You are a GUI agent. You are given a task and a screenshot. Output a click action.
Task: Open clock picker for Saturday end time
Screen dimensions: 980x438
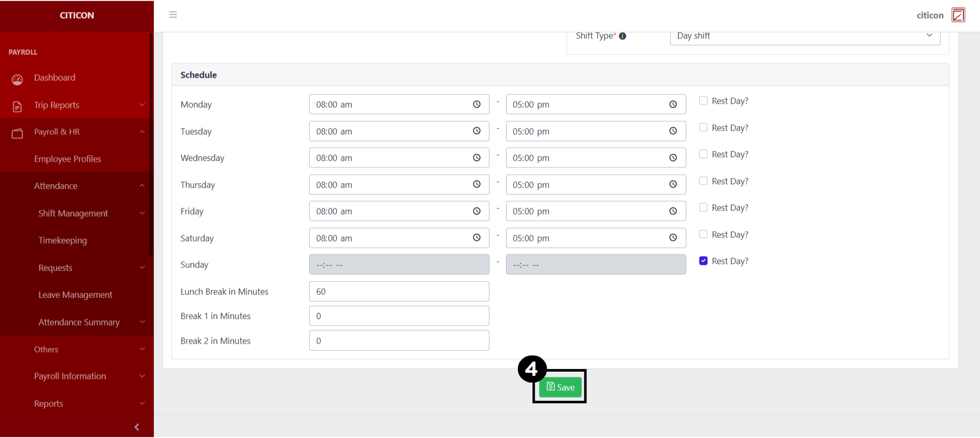point(673,238)
